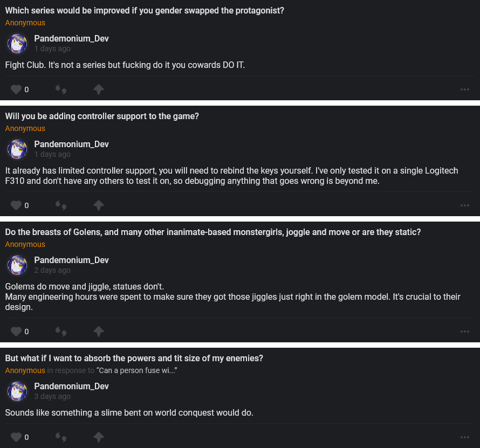Open more options for Fight Club answer
This screenshot has height=448, width=480.
(465, 89)
